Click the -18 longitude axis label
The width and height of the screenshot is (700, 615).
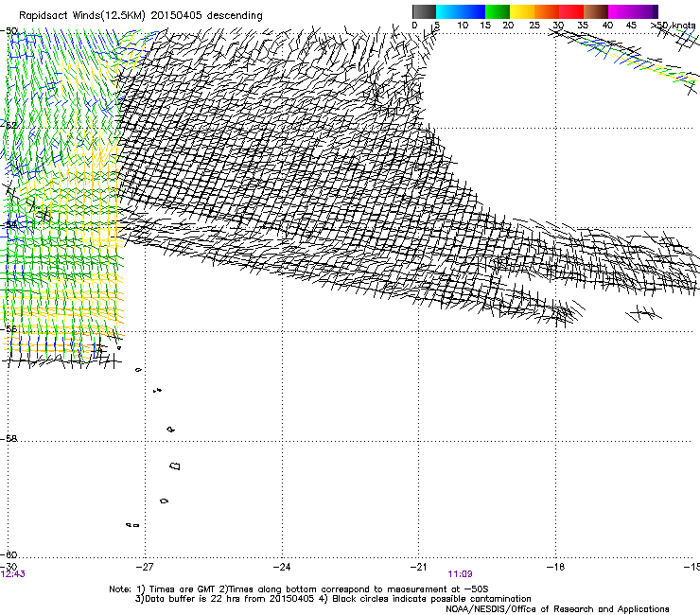pos(555,567)
